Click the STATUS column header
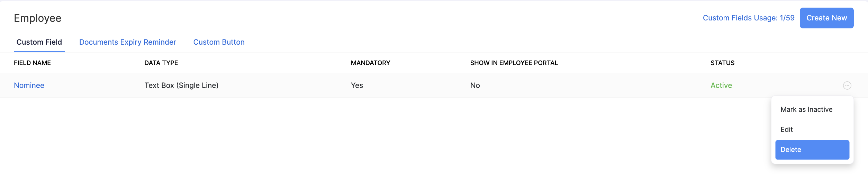The image size is (868, 189). [x=722, y=63]
